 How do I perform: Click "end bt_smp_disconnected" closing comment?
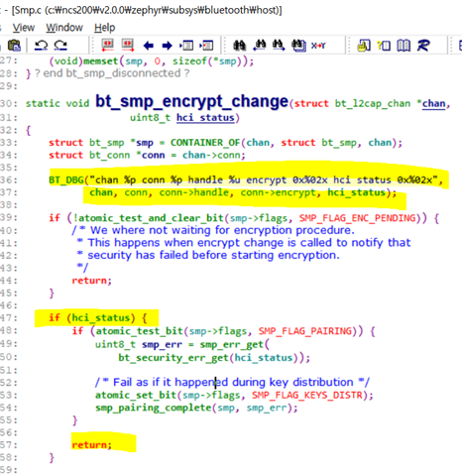(x=113, y=73)
